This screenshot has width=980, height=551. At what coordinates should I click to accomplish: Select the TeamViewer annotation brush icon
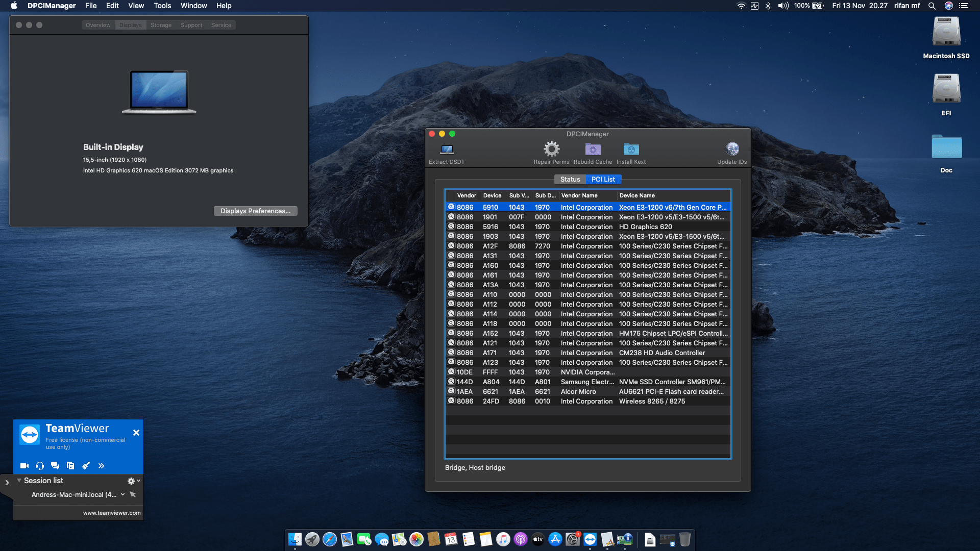pos(86,465)
